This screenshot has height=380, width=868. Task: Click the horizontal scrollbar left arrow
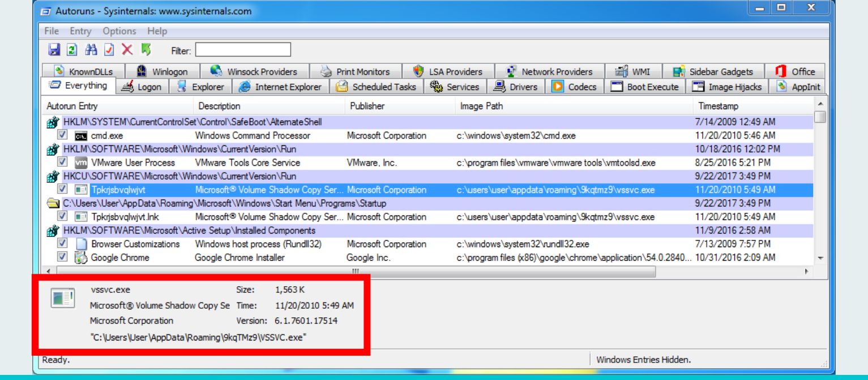pos(49,271)
